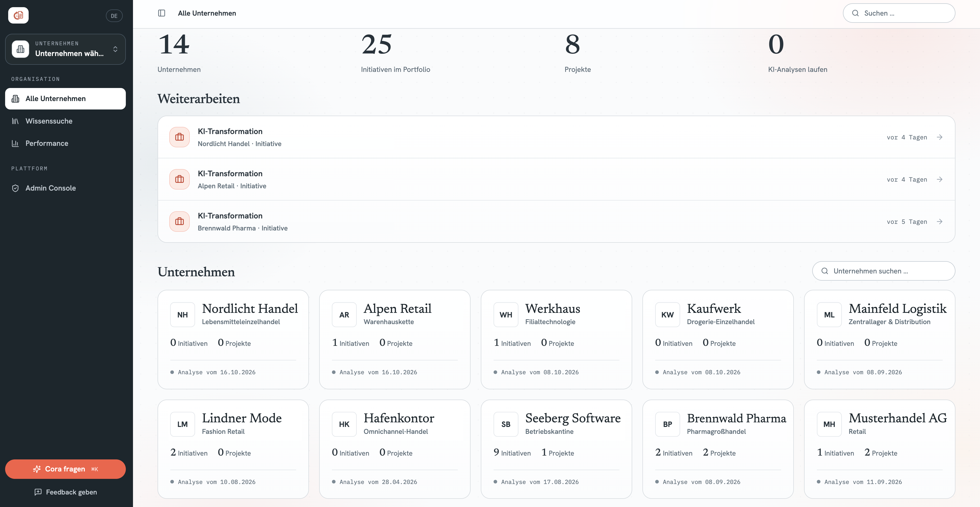Click '2 Projekte' on Musterhandel AG card
Screen dimensions: 980x507
[x=881, y=453]
